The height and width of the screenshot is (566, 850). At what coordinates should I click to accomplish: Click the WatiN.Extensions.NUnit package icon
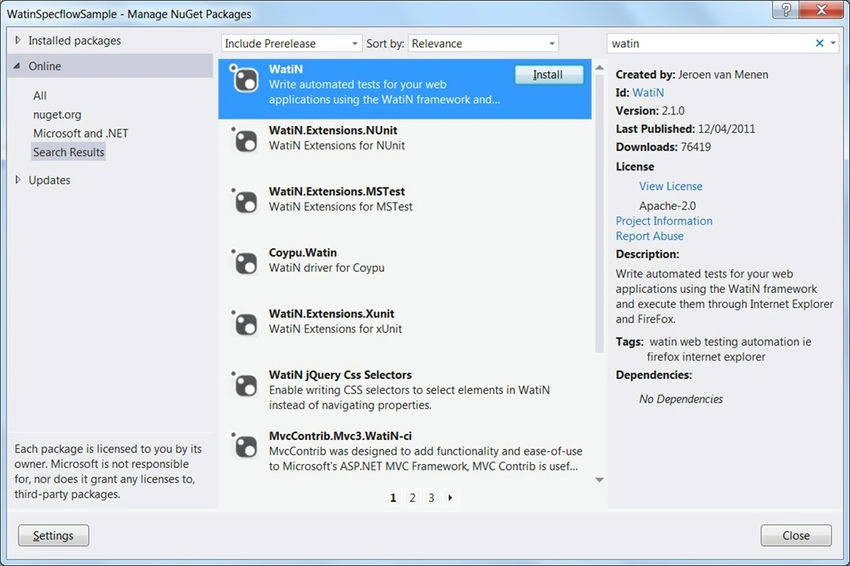point(244,140)
